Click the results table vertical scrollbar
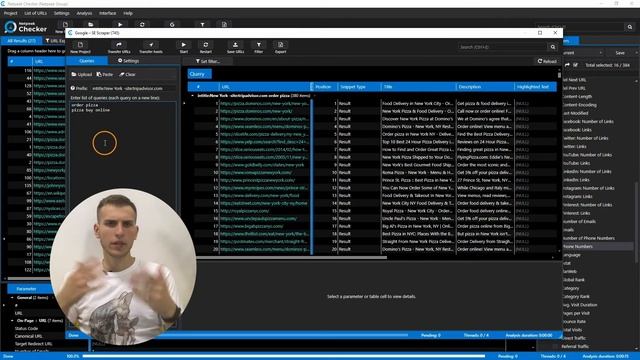 tap(559, 75)
